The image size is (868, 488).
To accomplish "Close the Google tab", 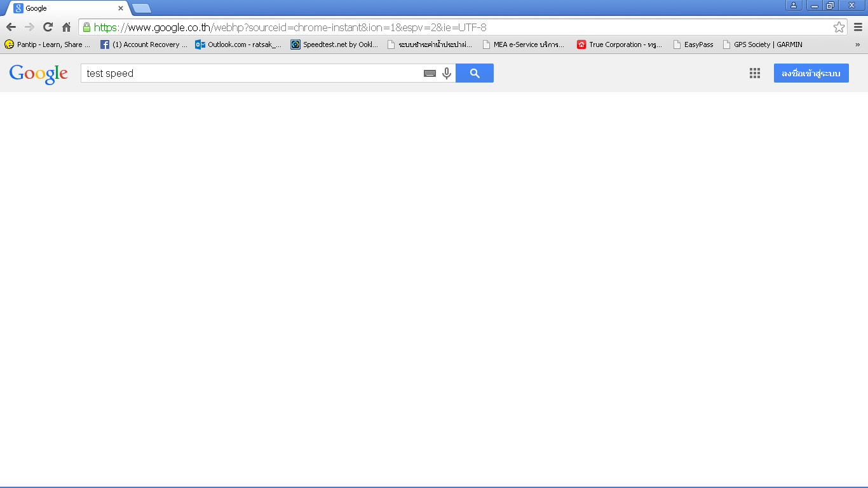I will point(121,8).
